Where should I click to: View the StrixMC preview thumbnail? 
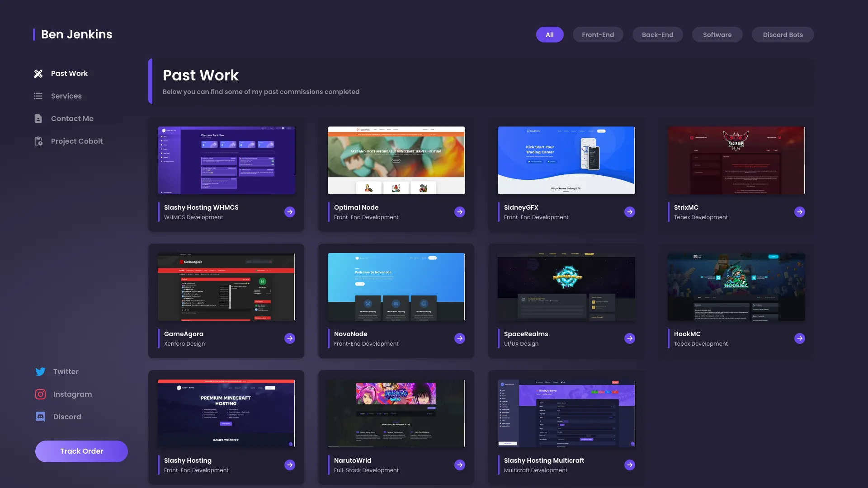click(x=736, y=160)
